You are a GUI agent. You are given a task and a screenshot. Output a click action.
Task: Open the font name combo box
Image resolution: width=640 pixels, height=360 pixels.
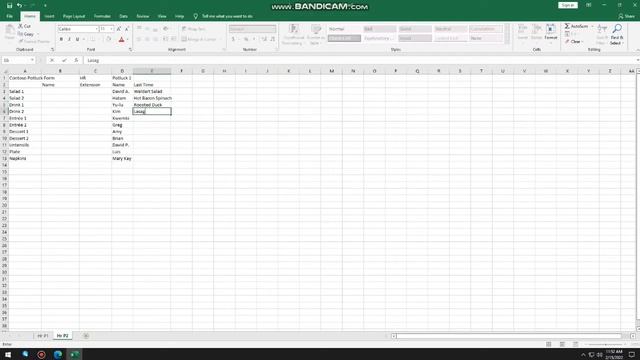tap(78, 29)
